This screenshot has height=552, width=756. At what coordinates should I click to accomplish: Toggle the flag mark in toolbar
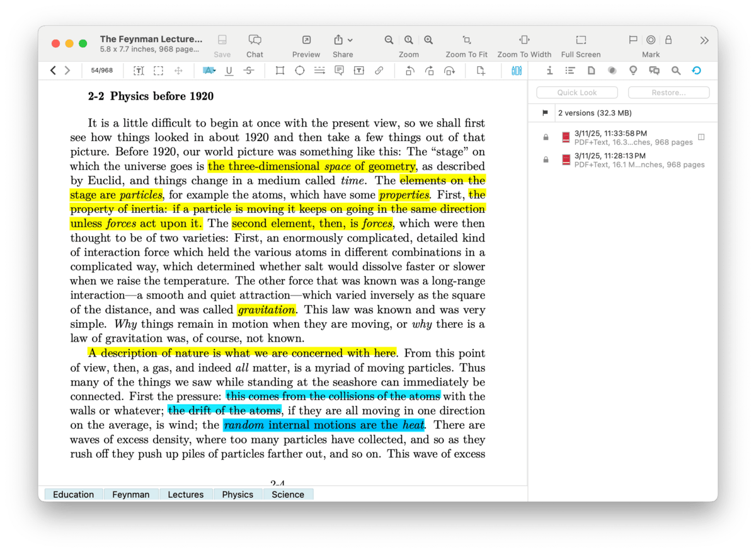click(633, 40)
